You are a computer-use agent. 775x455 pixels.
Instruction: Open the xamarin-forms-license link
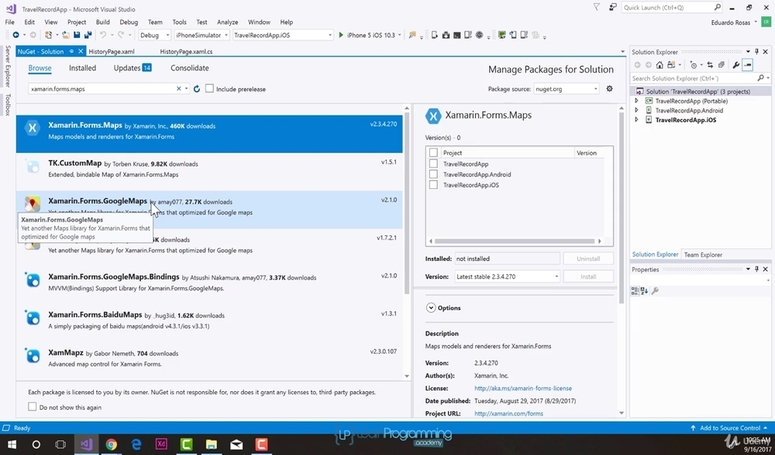pos(523,388)
